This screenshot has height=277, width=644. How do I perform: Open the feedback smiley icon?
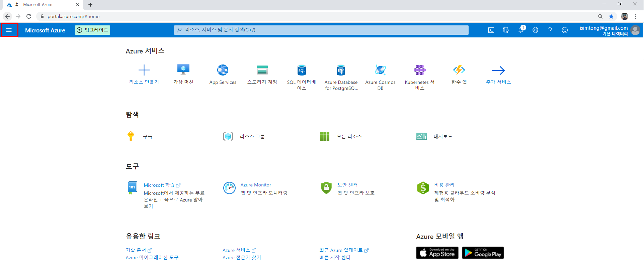coord(565,30)
